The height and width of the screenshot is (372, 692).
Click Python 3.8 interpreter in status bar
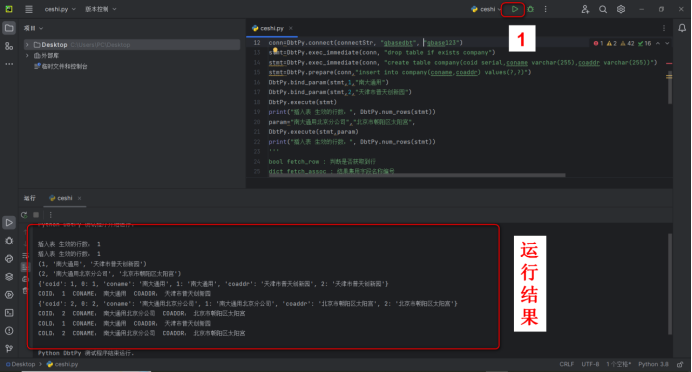653,364
